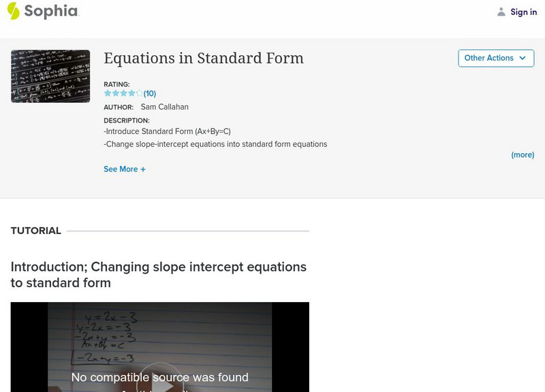Open the chalkboard tutorial thumbnail
The width and height of the screenshot is (545, 392).
tap(50, 76)
